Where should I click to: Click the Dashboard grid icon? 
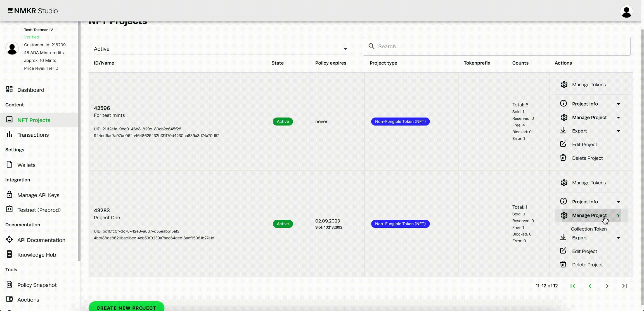(10, 89)
